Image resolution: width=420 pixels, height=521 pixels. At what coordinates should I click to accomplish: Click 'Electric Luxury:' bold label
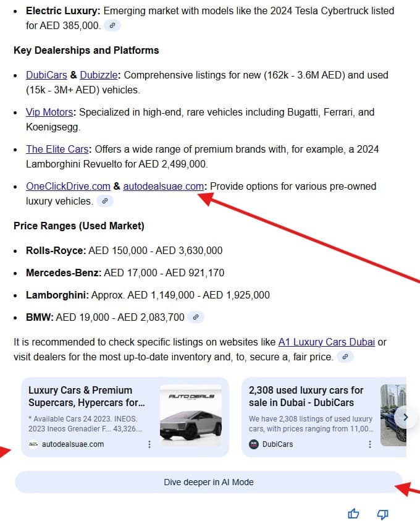coord(63,11)
